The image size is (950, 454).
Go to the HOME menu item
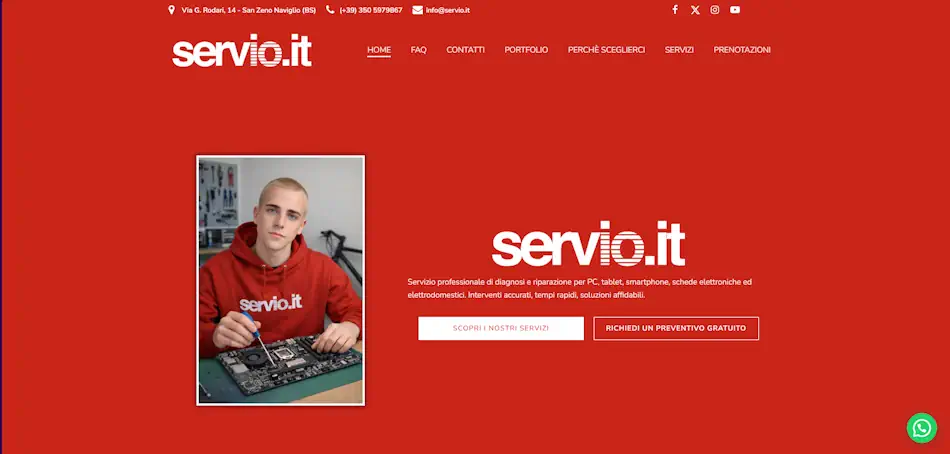[x=379, y=50]
